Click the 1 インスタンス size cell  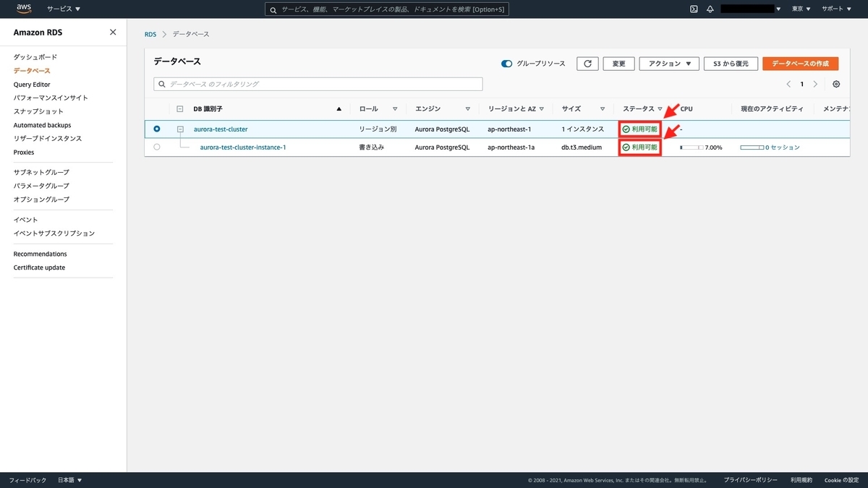point(582,129)
